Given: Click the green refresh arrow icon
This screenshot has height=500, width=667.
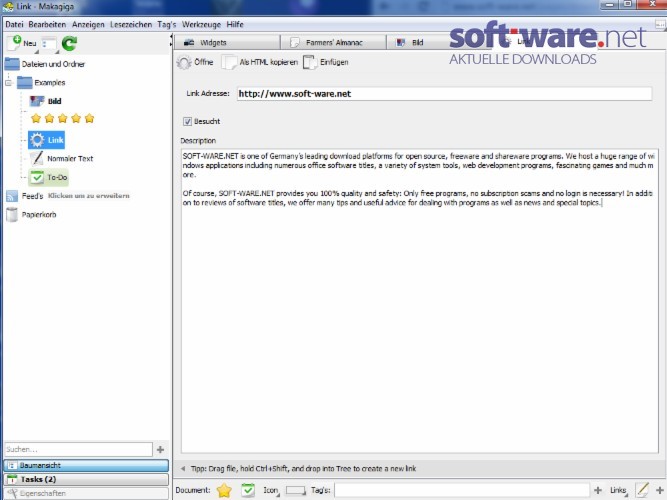Looking at the screenshot, I should coord(69,43).
